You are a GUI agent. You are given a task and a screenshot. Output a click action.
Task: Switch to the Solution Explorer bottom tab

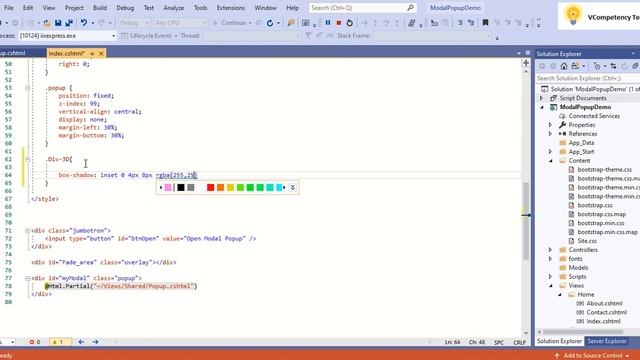coord(559,341)
